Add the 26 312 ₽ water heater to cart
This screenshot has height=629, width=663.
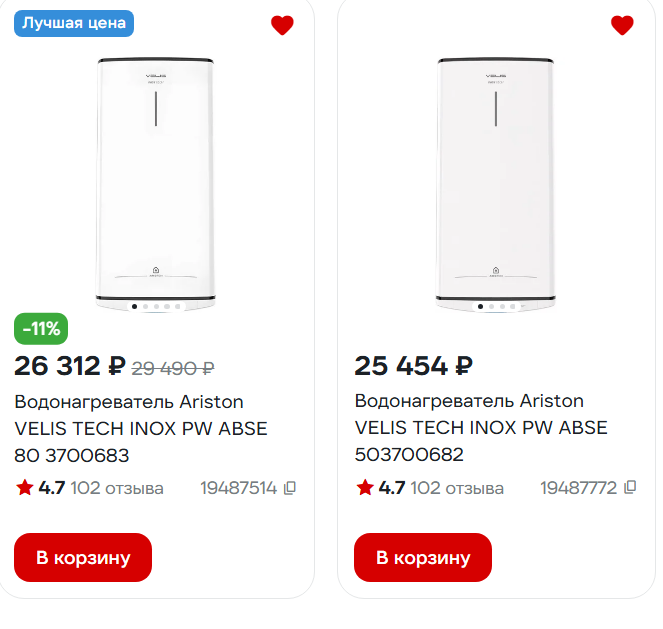coord(83,557)
